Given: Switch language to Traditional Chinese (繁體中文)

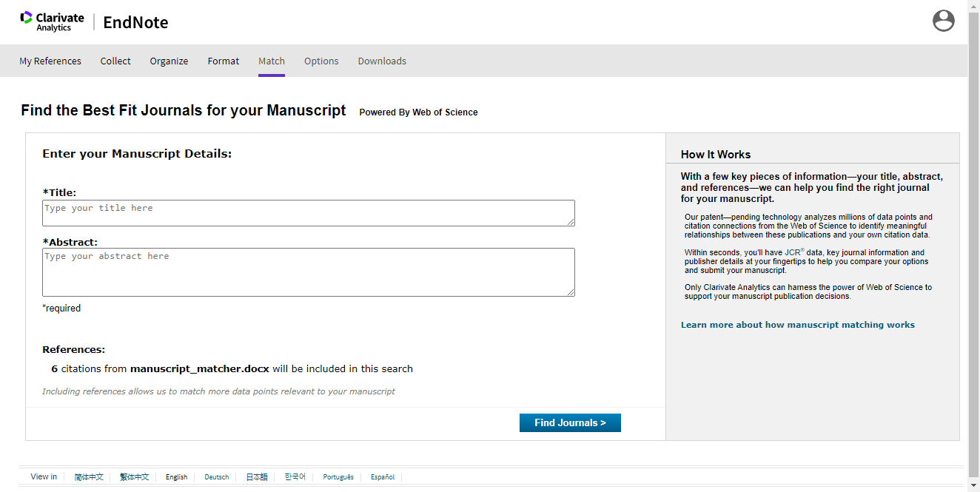Looking at the screenshot, I should point(135,477).
